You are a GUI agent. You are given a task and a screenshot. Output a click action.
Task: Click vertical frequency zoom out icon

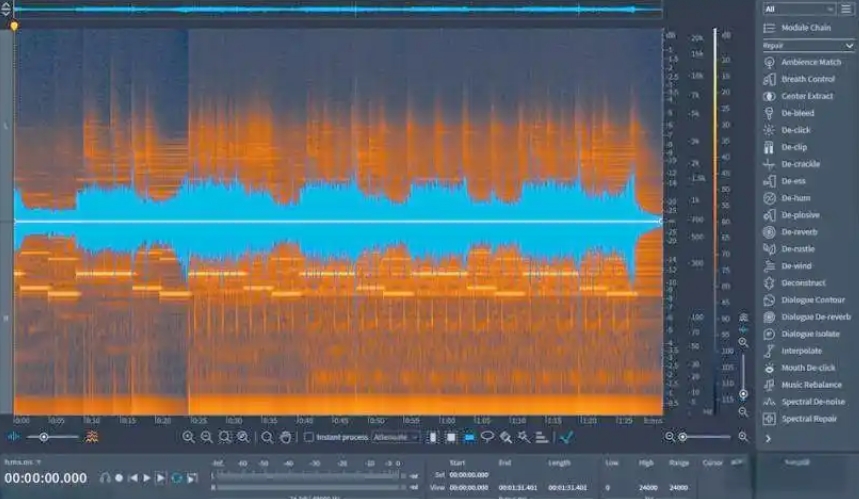(x=743, y=412)
